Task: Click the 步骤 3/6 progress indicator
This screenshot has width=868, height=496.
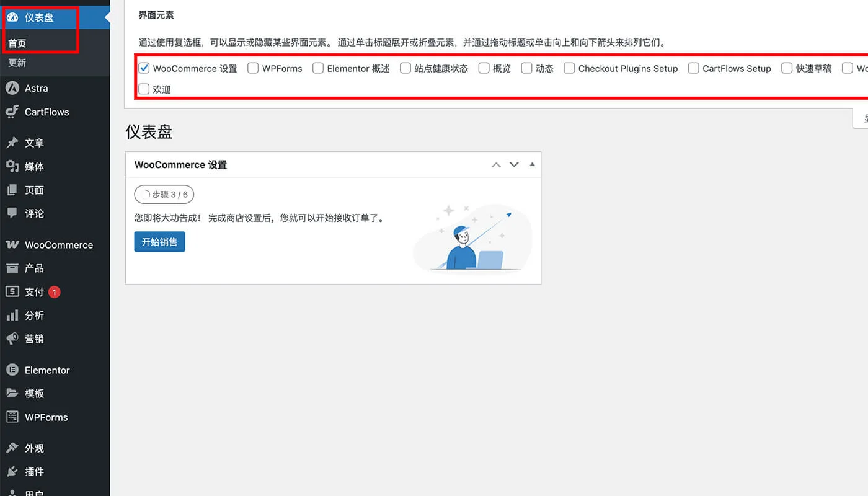Action: [x=164, y=194]
